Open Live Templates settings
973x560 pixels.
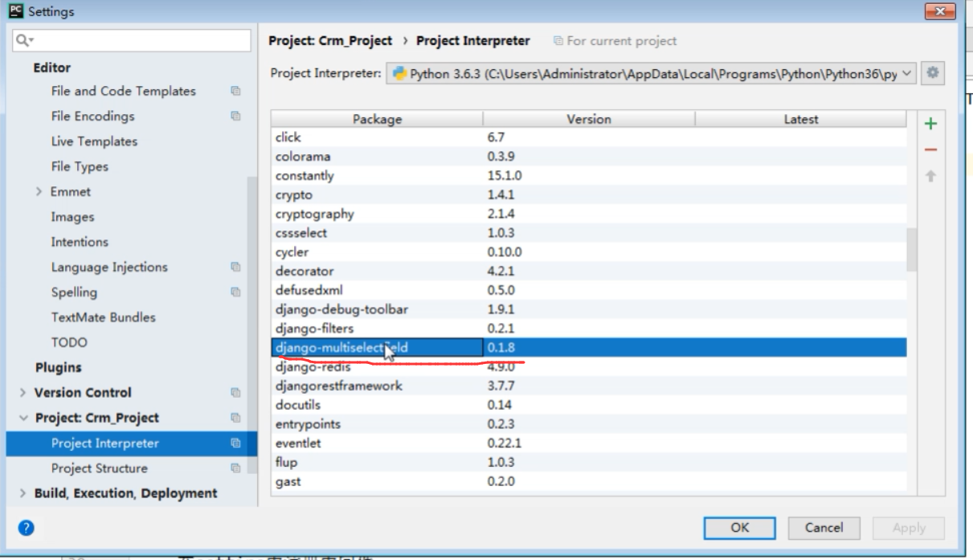pyautogui.click(x=94, y=141)
